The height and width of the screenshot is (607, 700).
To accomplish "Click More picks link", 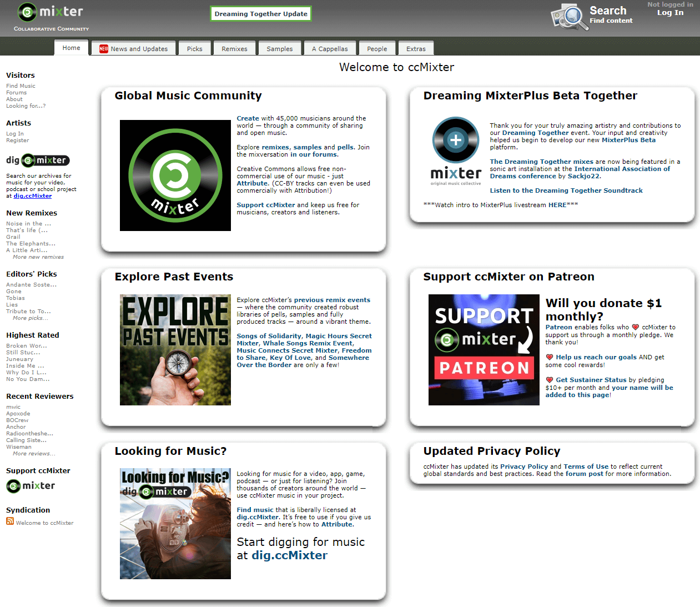I will 31,318.
